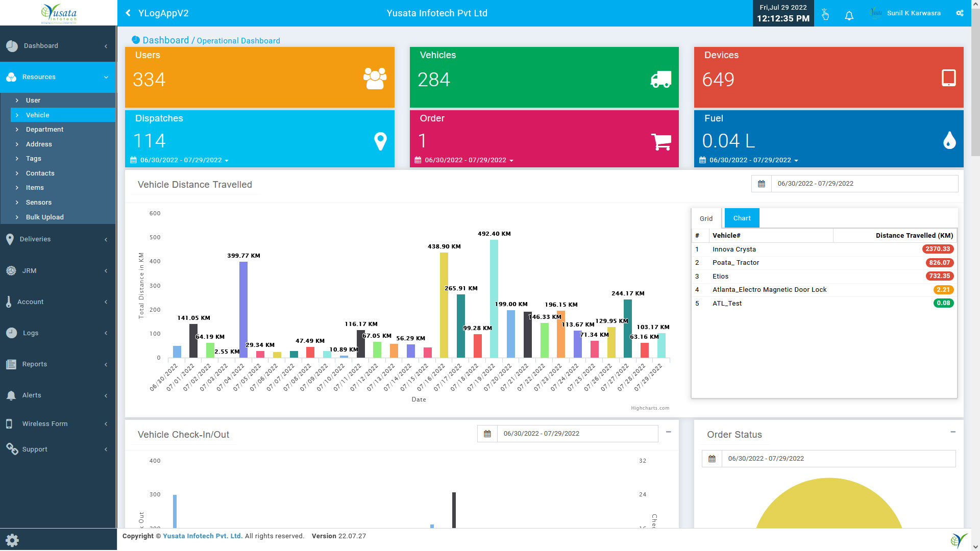The height and width of the screenshot is (551, 980).
Task: Click Vehicle Check-In/Out date range field
Action: (x=578, y=434)
